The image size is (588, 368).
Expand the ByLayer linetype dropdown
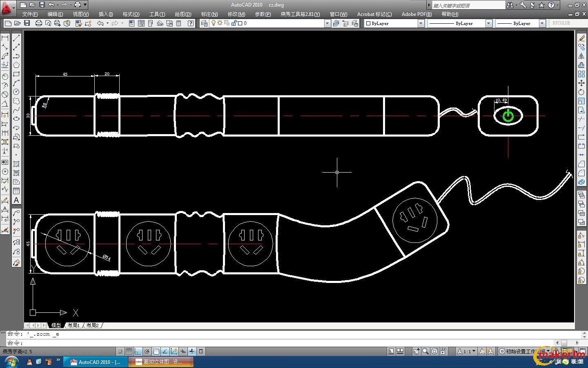[489, 23]
